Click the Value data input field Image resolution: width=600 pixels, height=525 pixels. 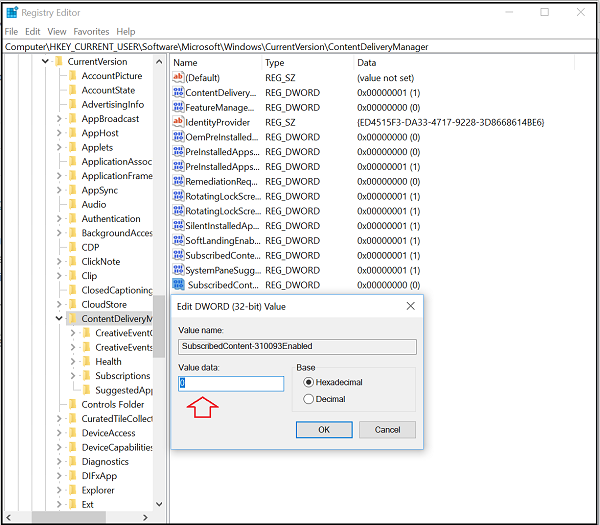click(231, 383)
